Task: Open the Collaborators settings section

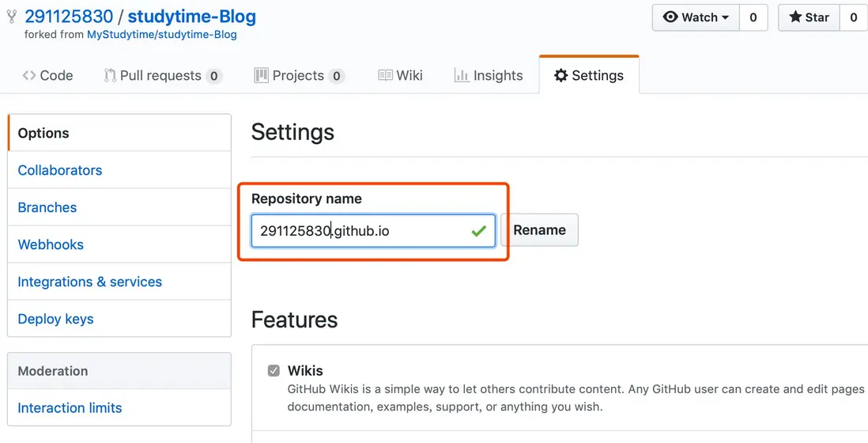Action: 60,170
